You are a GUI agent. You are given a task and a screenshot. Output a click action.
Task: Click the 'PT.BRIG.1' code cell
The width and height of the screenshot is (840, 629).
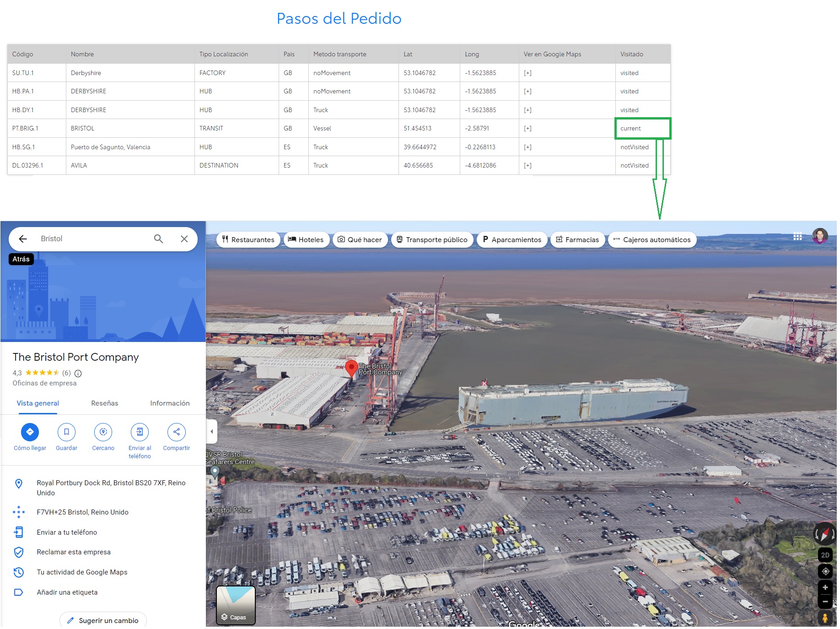pos(37,129)
